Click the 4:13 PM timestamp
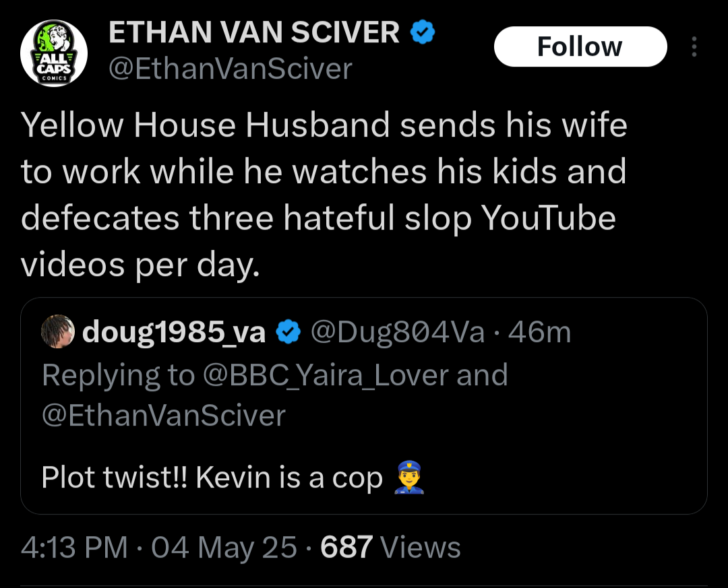728x588 pixels. [74, 547]
